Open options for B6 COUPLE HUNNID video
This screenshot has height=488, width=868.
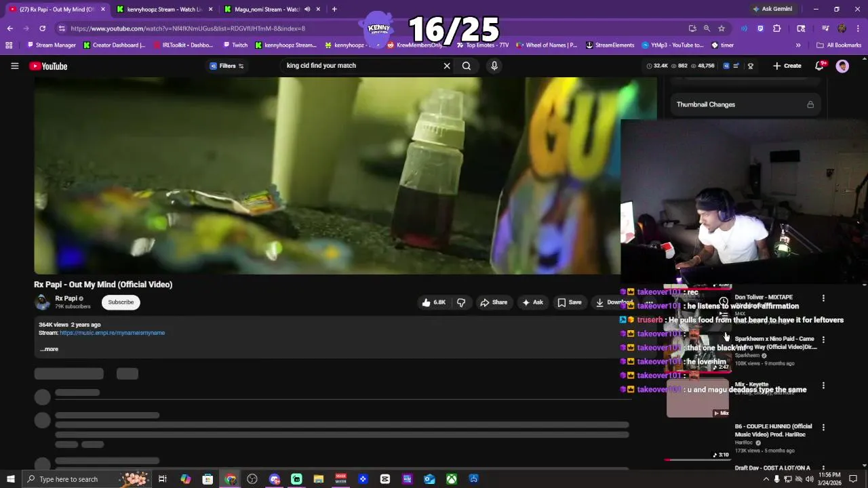click(823, 428)
